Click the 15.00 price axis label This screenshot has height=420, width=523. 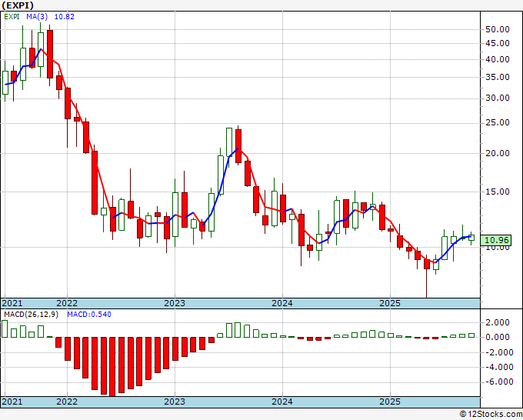tap(498, 192)
